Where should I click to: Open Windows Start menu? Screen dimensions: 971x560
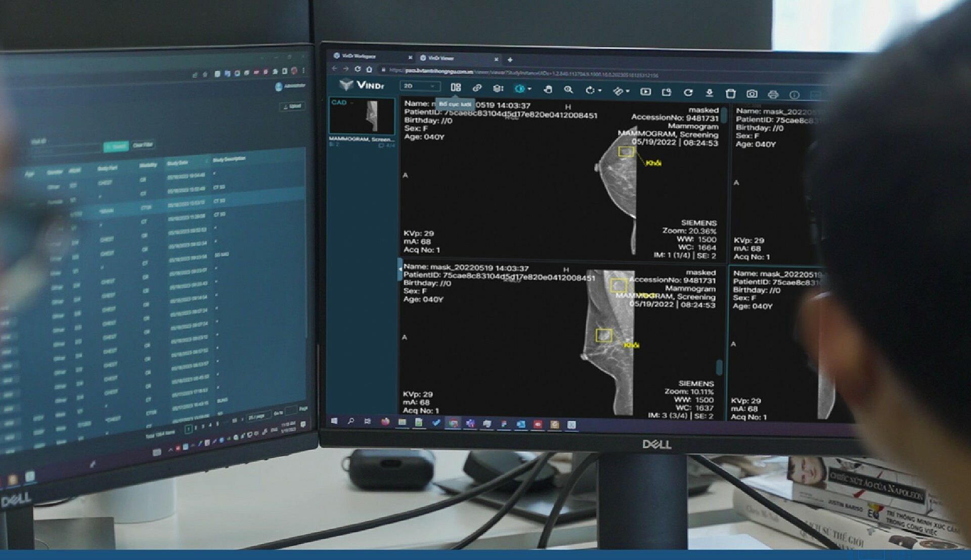point(334,421)
